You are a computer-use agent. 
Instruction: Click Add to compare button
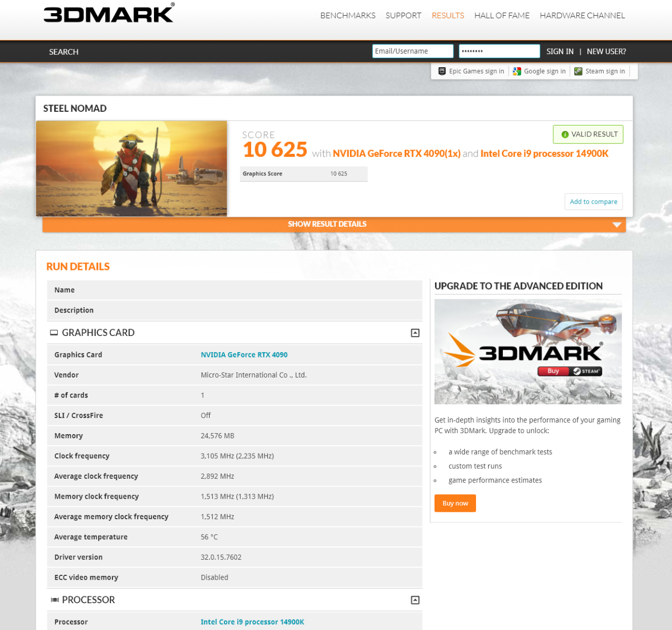point(594,202)
